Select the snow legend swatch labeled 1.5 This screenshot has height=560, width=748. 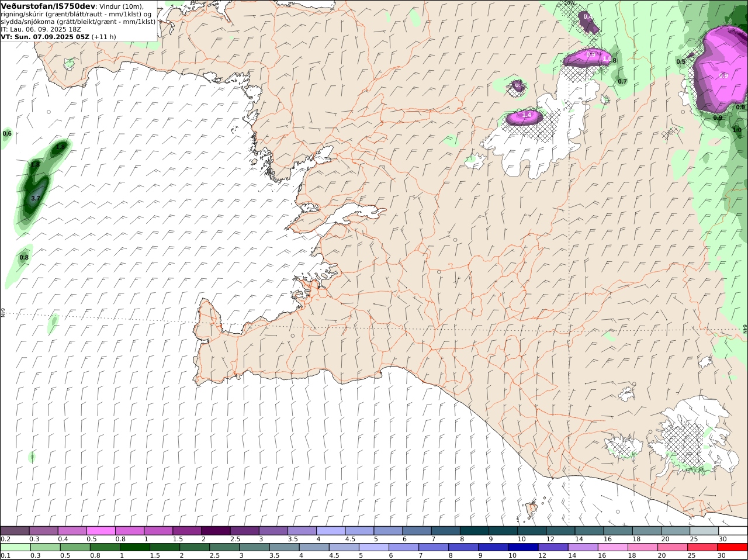coord(187,531)
